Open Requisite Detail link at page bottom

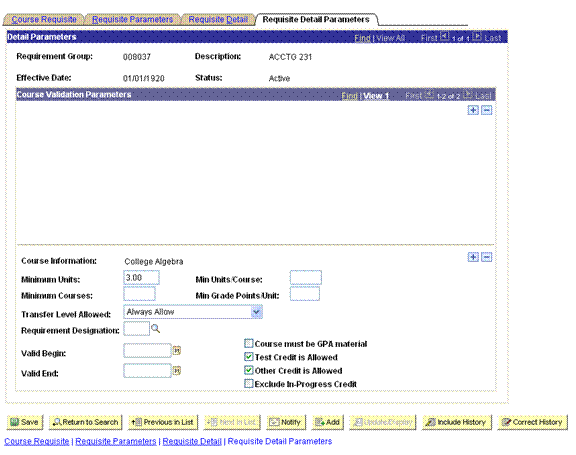pos(192,441)
